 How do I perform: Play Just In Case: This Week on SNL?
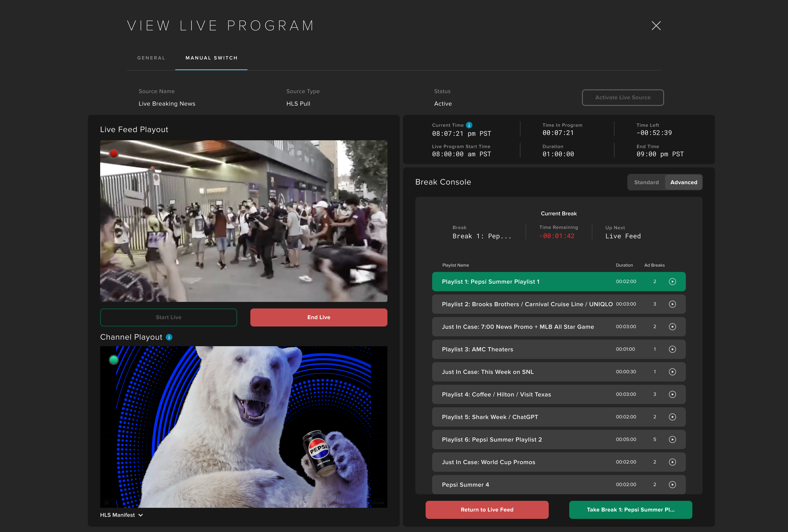point(672,372)
